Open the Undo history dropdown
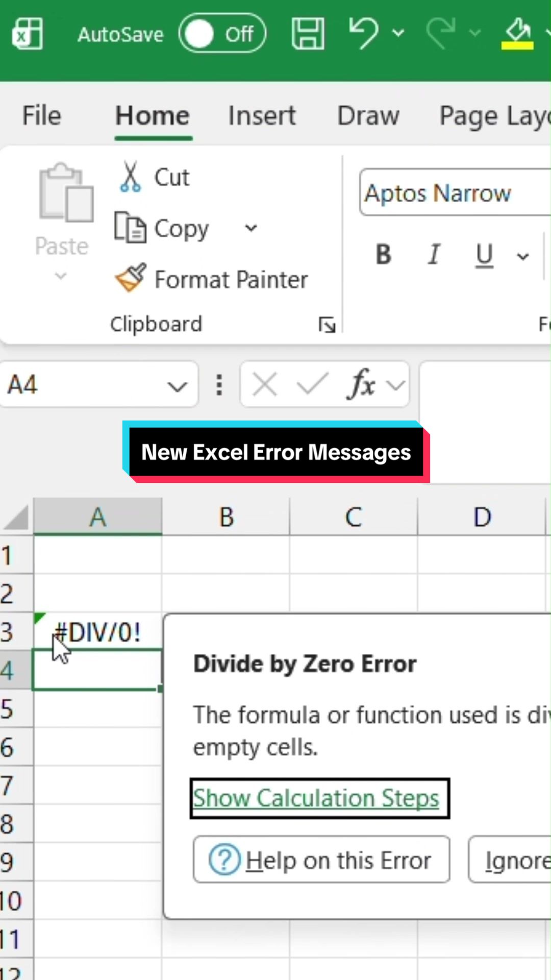The image size is (551, 980). (x=398, y=34)
